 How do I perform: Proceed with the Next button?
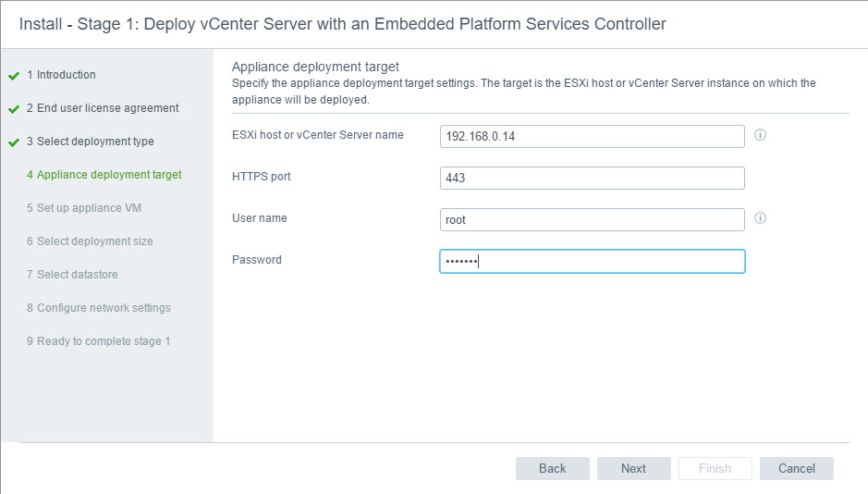coord(633,468)
